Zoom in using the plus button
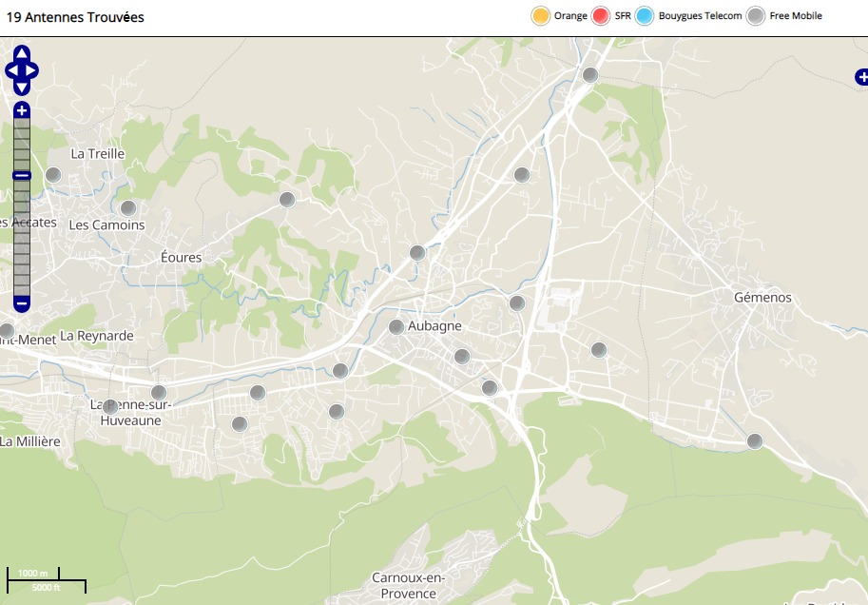This screenshot has width=868, height=605. point(22,110)
